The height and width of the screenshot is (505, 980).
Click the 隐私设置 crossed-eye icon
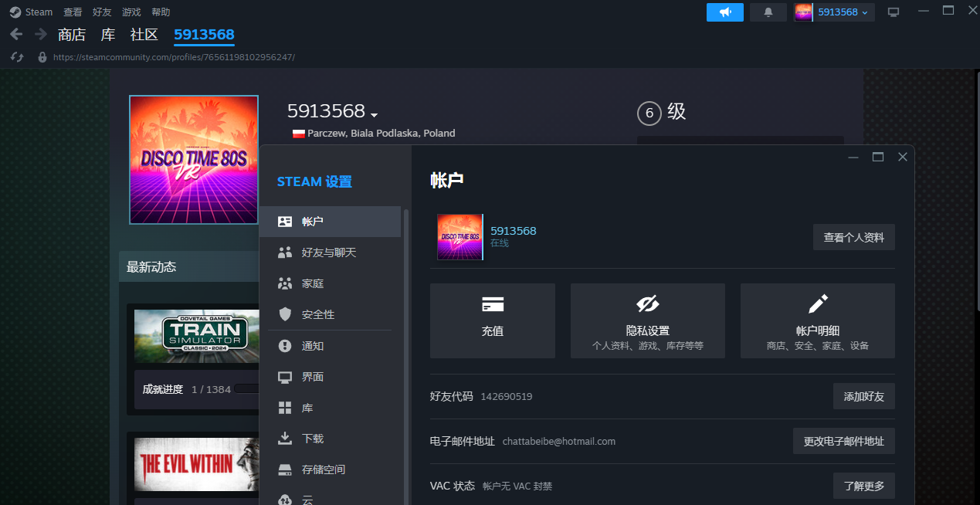pos(648,303)
